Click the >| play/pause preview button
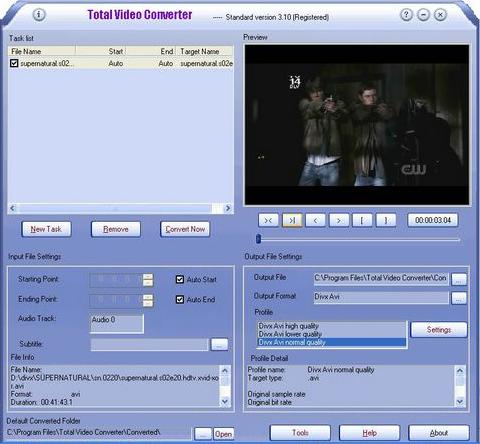The height and width of the screenshot is (444, 480). pos(292,220)
